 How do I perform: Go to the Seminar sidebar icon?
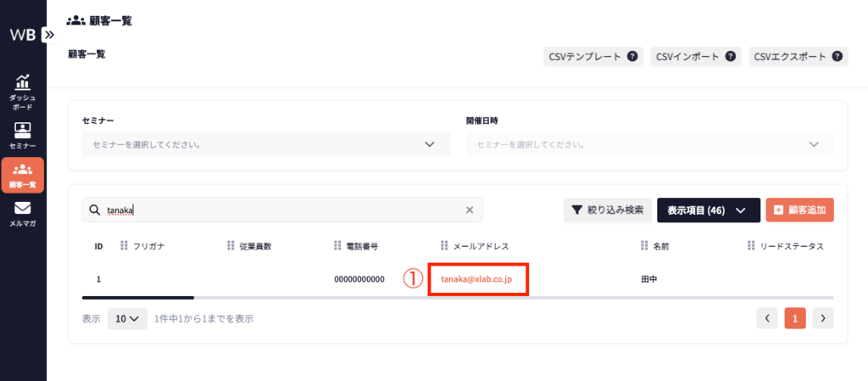(22, 136)
